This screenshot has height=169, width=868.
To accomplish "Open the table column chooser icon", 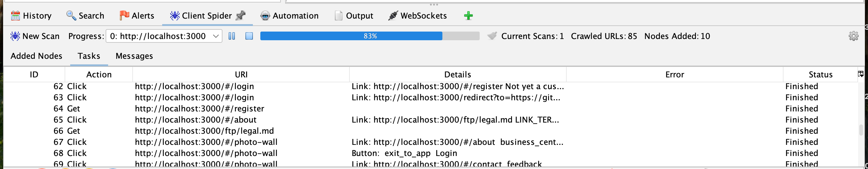I will pos(860,74).
